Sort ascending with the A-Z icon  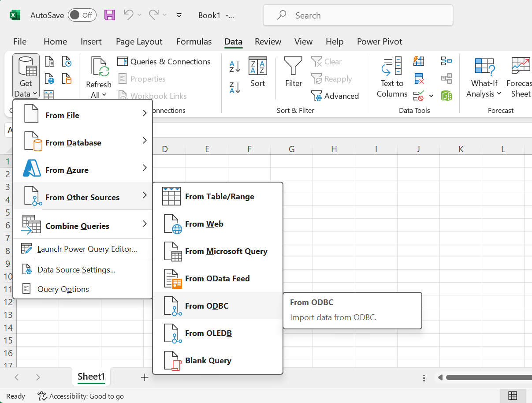pyautogui.click(x=234, y=66)
